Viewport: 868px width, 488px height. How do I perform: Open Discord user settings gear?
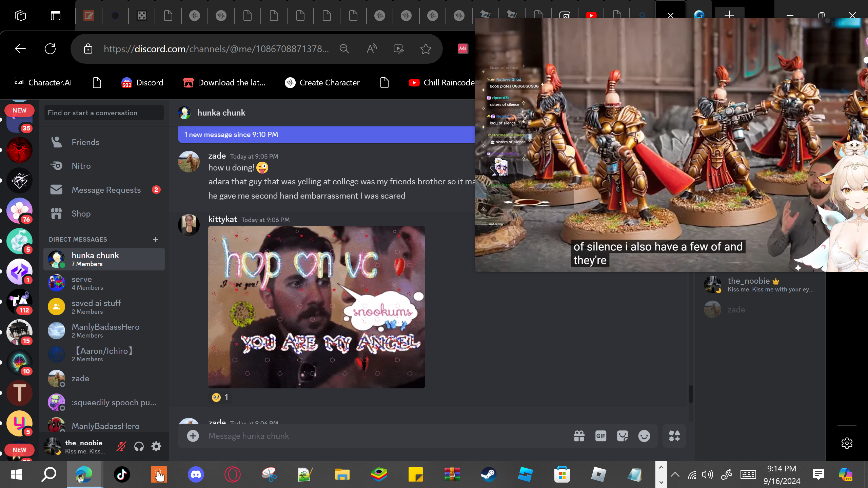click(x=156, y=447)
